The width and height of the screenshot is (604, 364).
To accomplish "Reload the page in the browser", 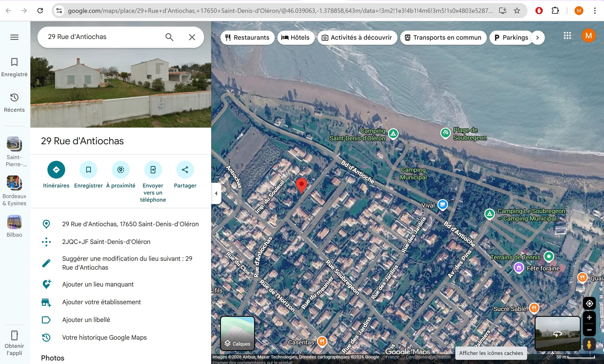I will (x=40, y=11).
